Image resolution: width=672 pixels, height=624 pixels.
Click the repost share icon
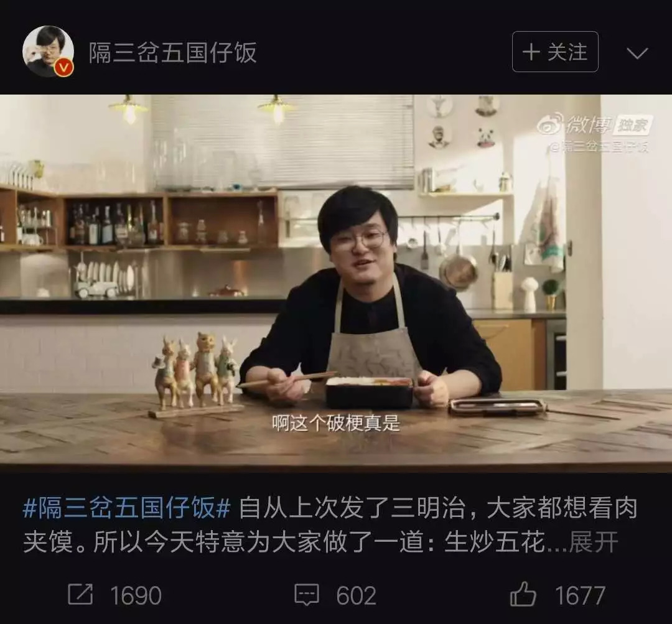click(x=80, y=594)
